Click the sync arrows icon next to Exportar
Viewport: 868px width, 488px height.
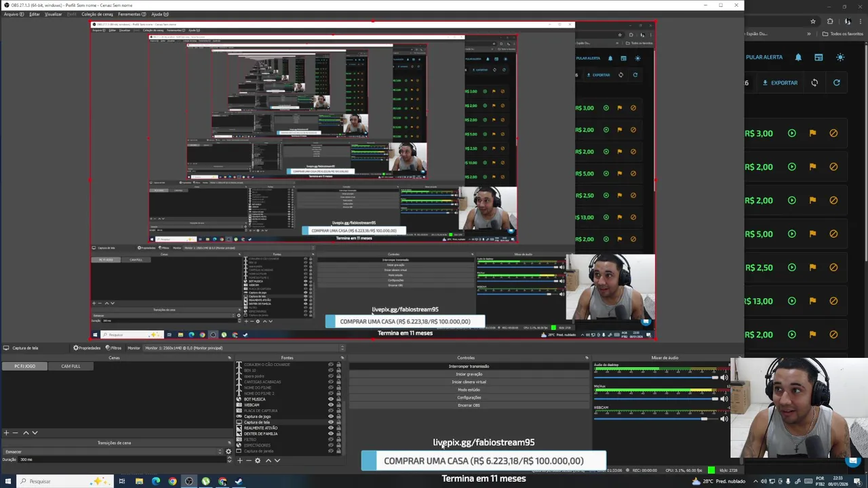pyautogui.click(x=814, y=83)
